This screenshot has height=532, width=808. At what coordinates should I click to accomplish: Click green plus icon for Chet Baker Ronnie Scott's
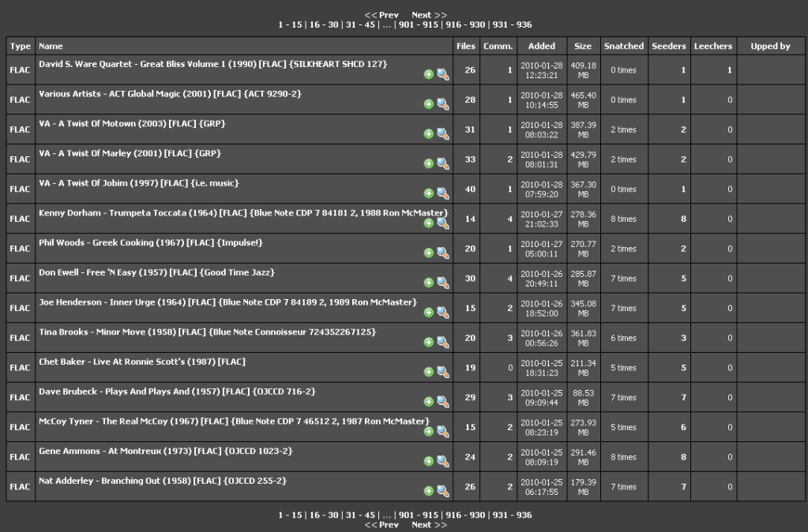tap(428, 372)
